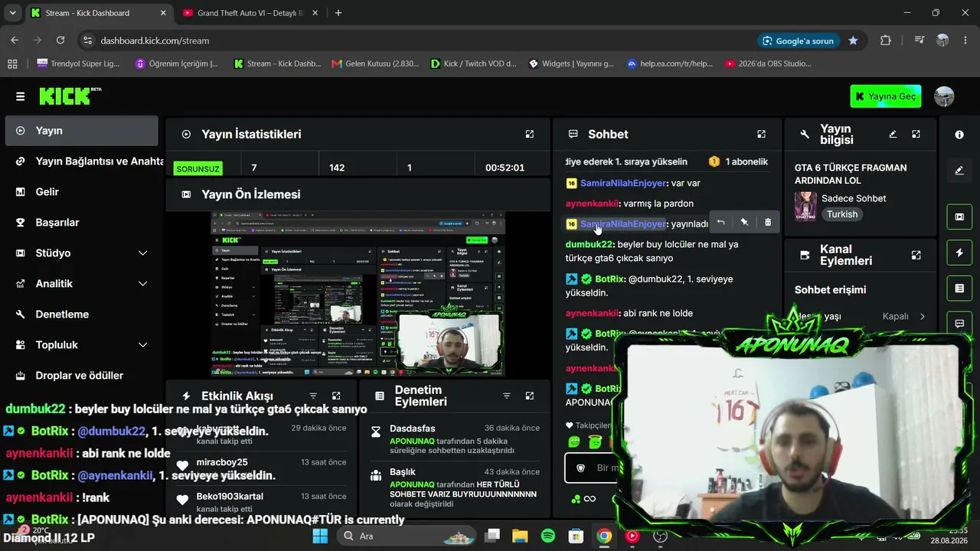Image resolution: width=980 pixels, height=551 pixels.
Task: Pin SamiraNilahEnjoyer's chat message
Action: coord(744,222)
